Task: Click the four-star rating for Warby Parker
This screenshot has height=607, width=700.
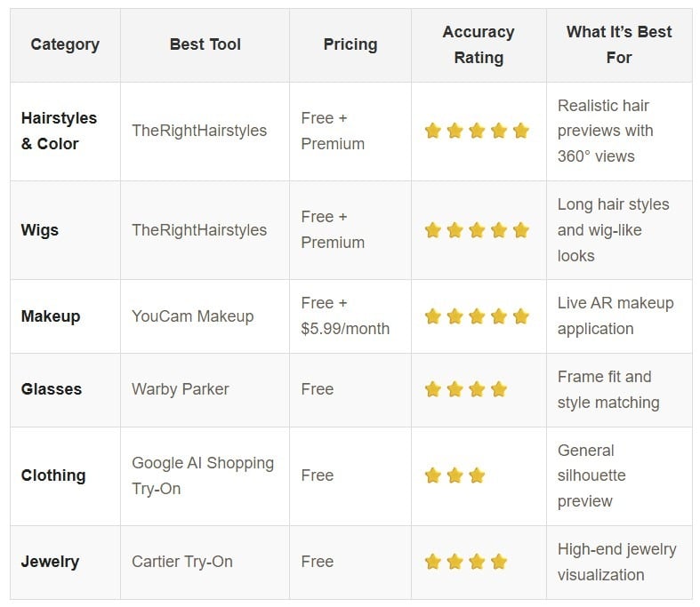Action: (x=465, y=389)
